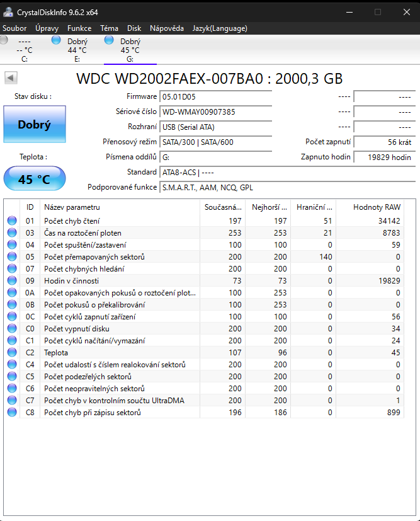Viewport: 420px width, 521px height.
Task: Click the Zapnuto hodin value 19829 hodin
Action: click(385, 157)
